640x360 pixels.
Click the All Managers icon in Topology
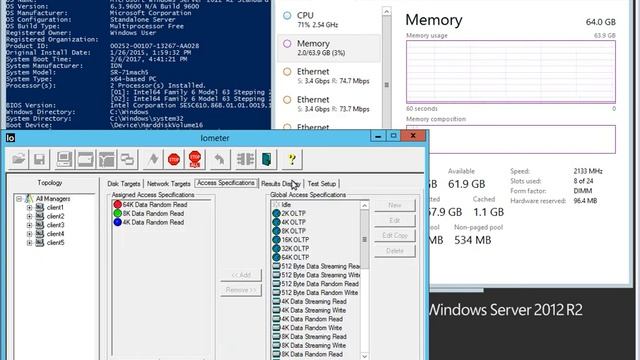tap(29, 198)
